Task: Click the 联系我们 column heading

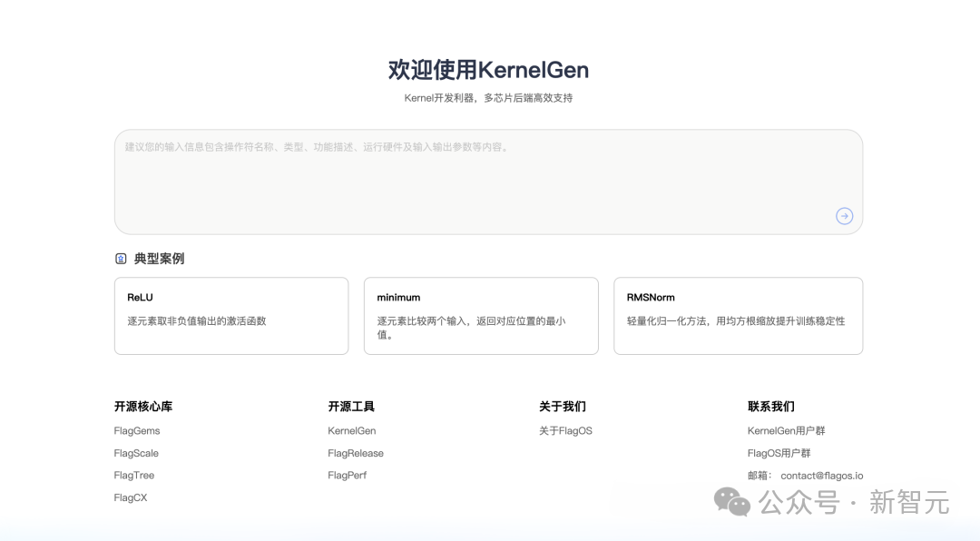Action: coord(771,407)
